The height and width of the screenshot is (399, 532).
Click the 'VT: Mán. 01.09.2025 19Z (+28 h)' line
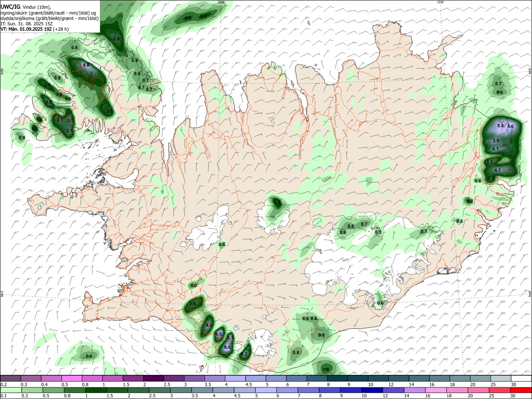point(35,29)
